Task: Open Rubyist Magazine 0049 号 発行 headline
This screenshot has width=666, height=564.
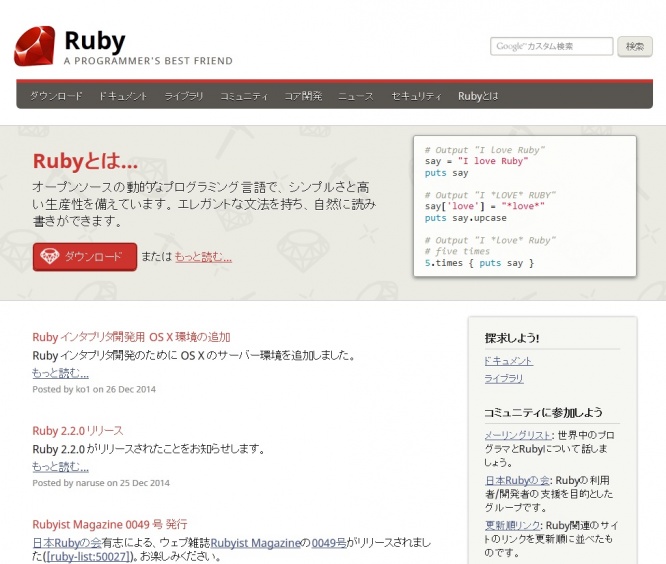Action: pyautogui.click(x=110, y=525)
